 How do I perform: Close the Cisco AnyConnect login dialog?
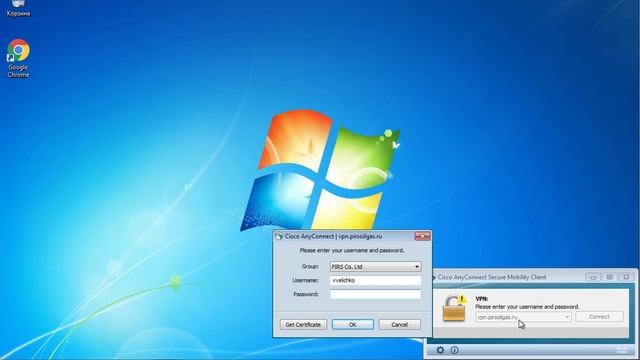click(422, 236)
